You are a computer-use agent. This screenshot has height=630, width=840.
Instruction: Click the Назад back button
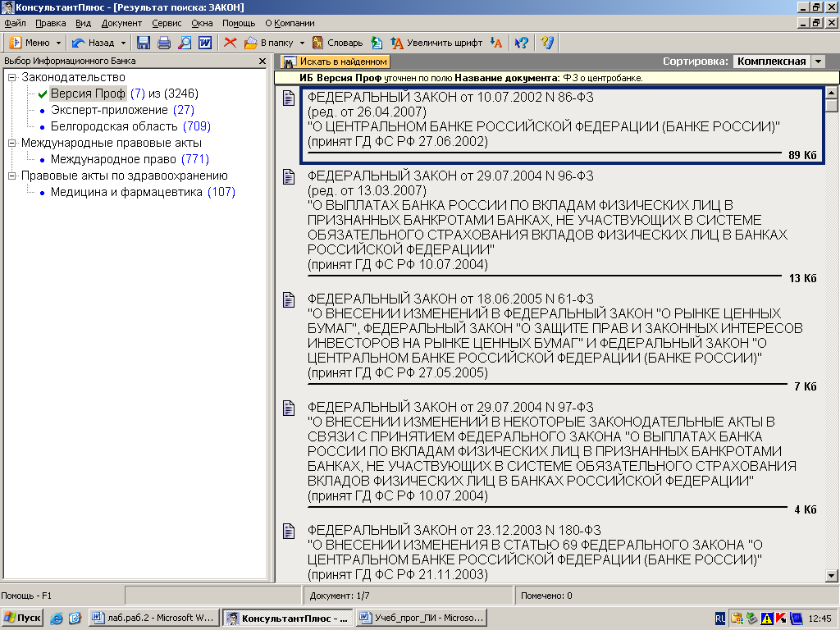94,43
